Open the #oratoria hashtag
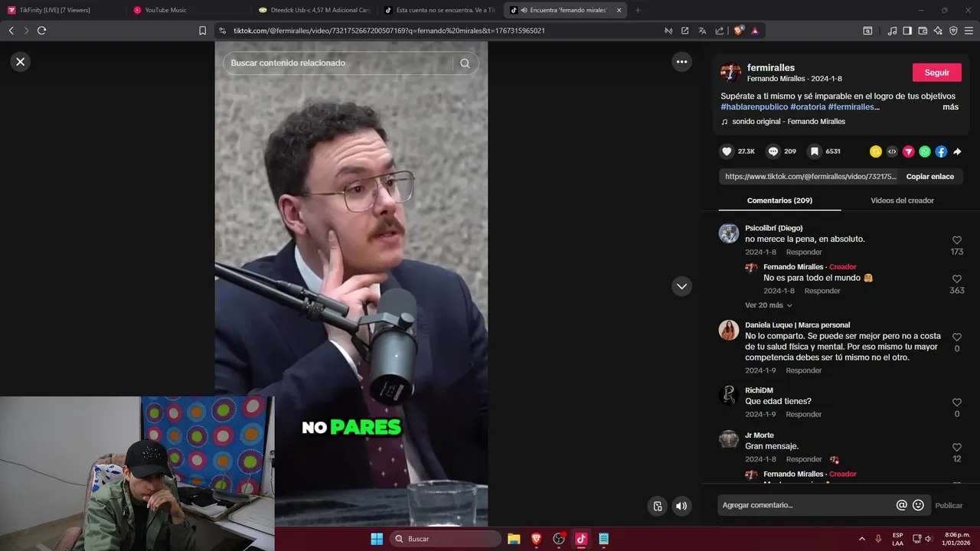 (x=808, y=107)
